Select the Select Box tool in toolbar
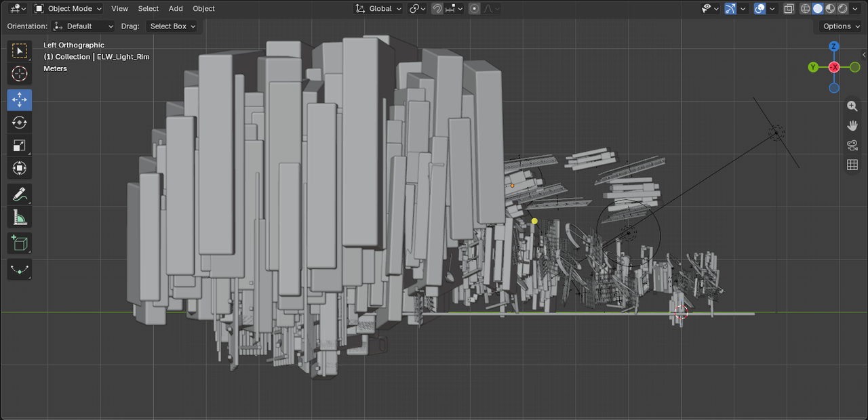 pyautogui.click(x=20, y=51)
